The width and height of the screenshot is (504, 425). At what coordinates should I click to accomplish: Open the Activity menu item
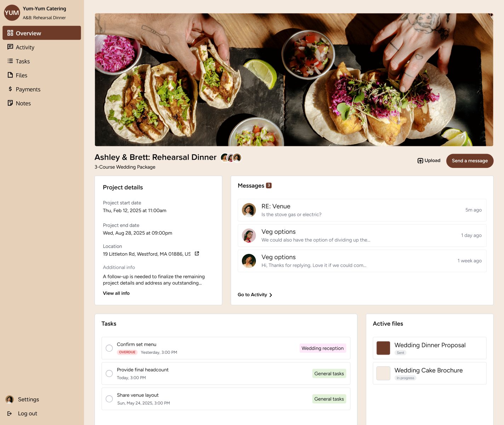click(42, 47)
